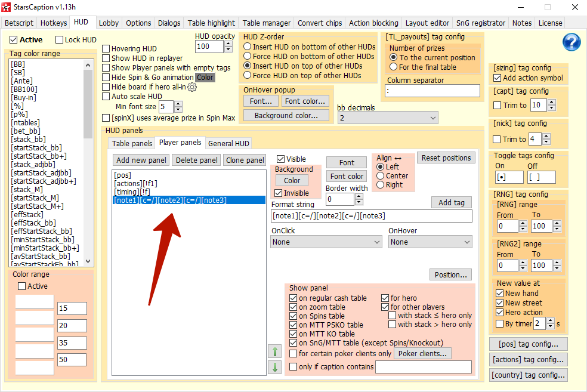Click the blue help question mark icon
Screen dimensions: 587x392
(x=571, y=42)
